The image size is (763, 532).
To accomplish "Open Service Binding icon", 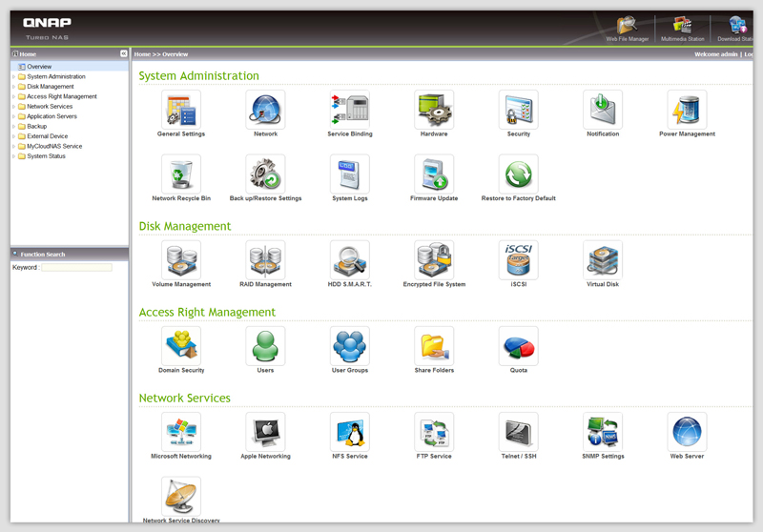I will pos(350,110).
